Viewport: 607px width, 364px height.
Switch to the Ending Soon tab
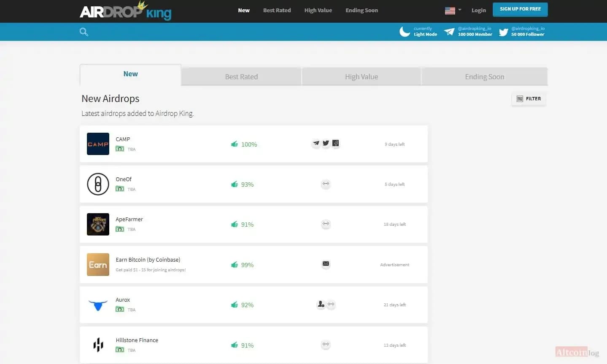click(484, 77)
